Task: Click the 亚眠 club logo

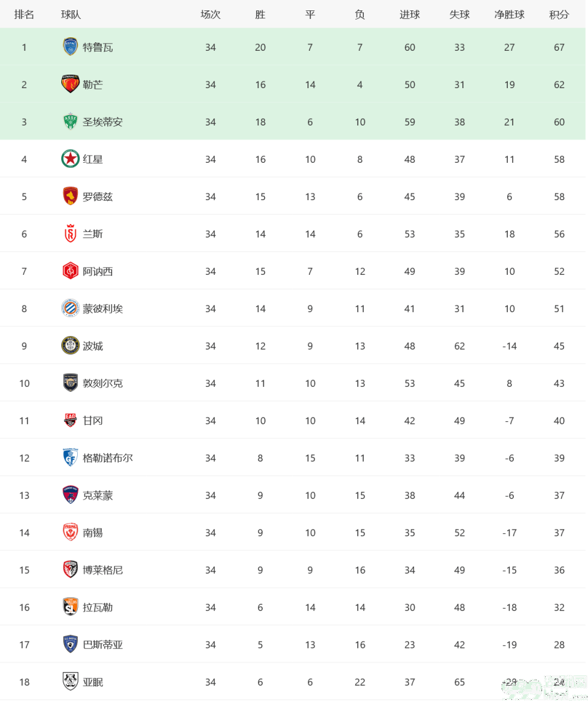Action: coord(70,681)
